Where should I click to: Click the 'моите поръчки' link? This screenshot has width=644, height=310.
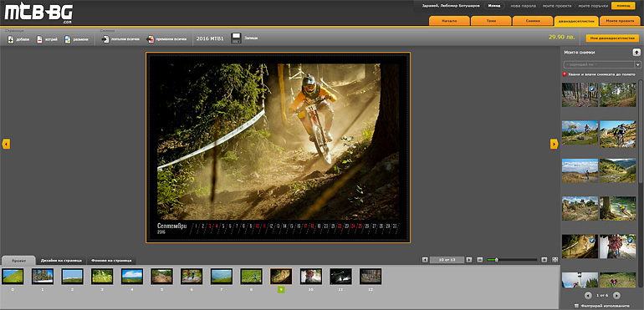593,6
